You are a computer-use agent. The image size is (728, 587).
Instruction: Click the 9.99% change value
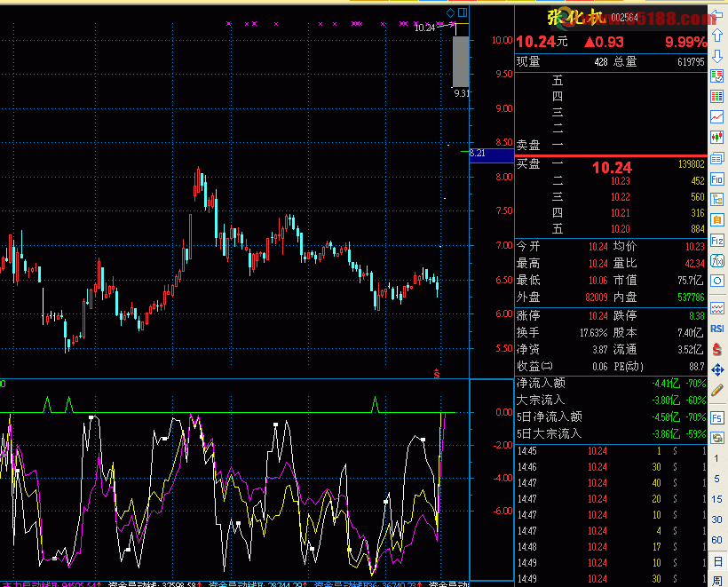pos(685,42)
